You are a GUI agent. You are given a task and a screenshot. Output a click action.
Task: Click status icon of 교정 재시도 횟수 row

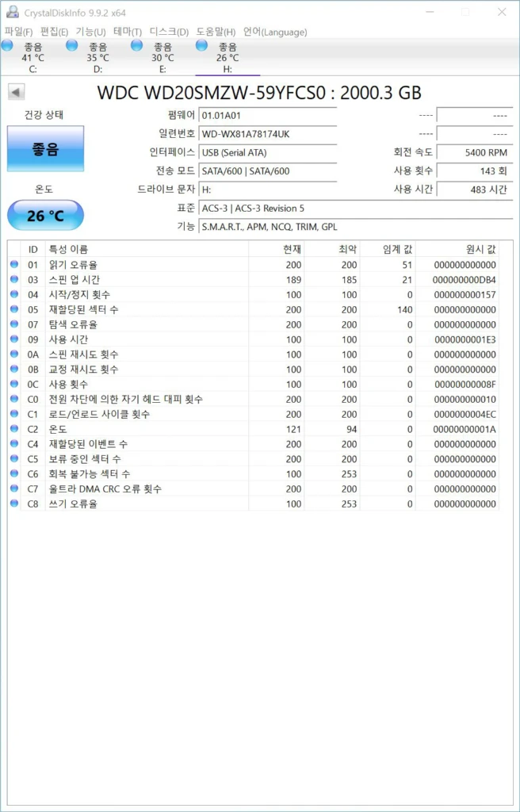click(13, 370)
